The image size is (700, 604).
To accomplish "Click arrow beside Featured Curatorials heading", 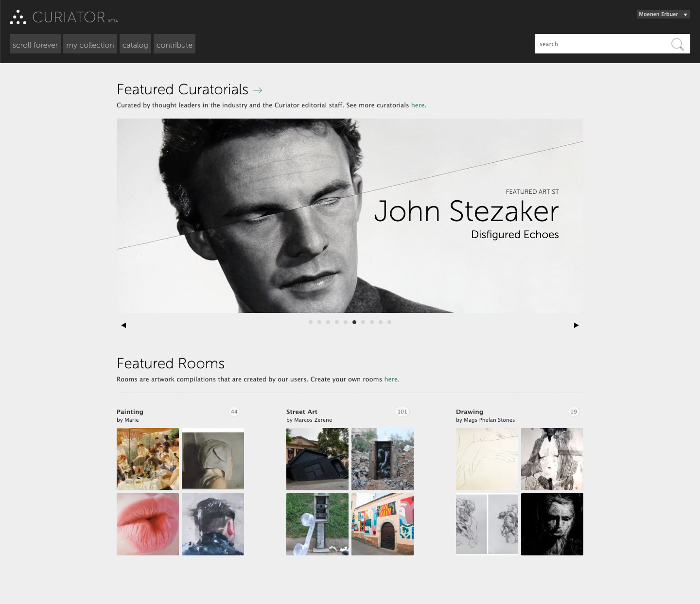I will click(x=258, y=90).
